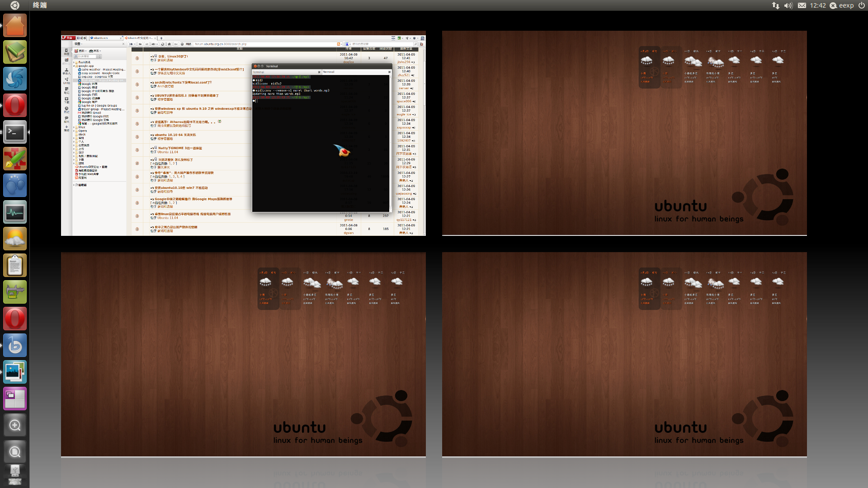
Task: Open the network indicator in top panel
Action: (775, 5)
